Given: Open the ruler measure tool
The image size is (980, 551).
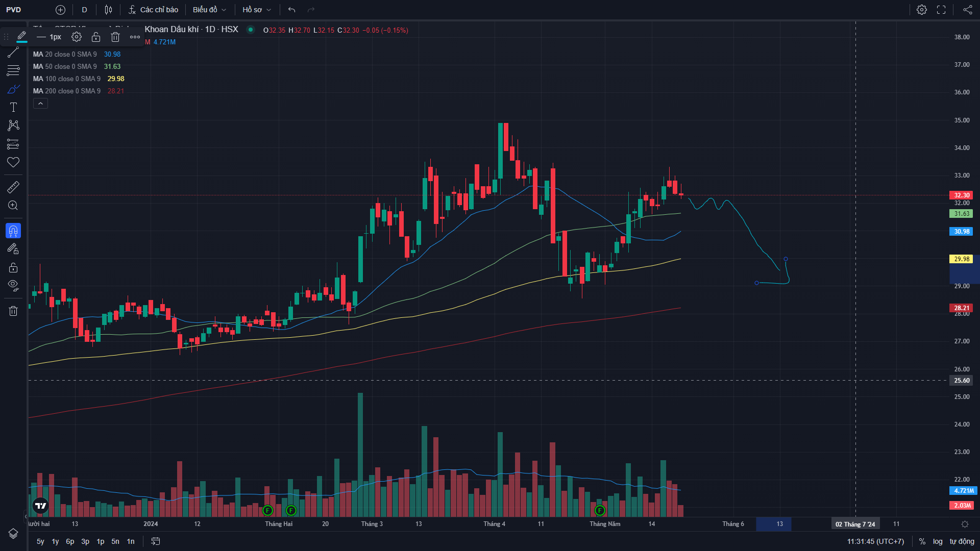Looking at the screenshot, I should 13,187.
